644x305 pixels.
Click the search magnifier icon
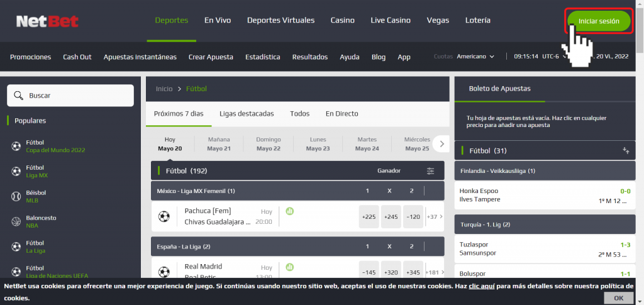coord(18,96)
